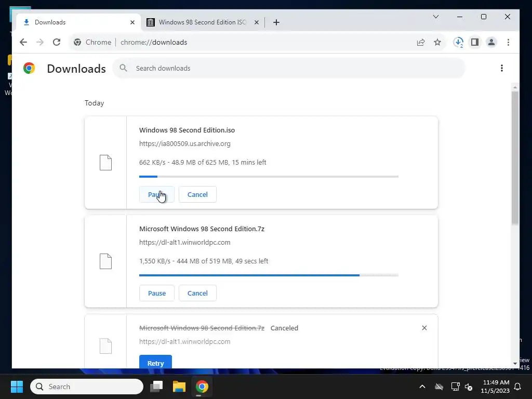Open the Downloads page more actions menu
Viewport: 532px width, 399px height.
click(x=501, y=68)
